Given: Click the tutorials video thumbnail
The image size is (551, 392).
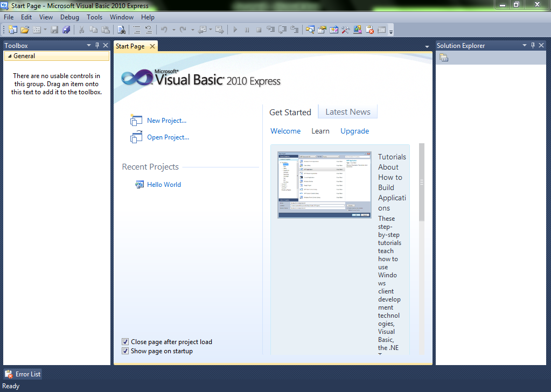Looking at the screenshot, I should [x=324, y=185].
